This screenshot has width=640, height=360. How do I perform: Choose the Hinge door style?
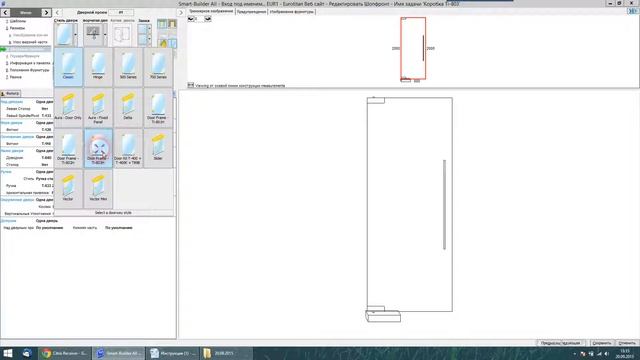98,67
